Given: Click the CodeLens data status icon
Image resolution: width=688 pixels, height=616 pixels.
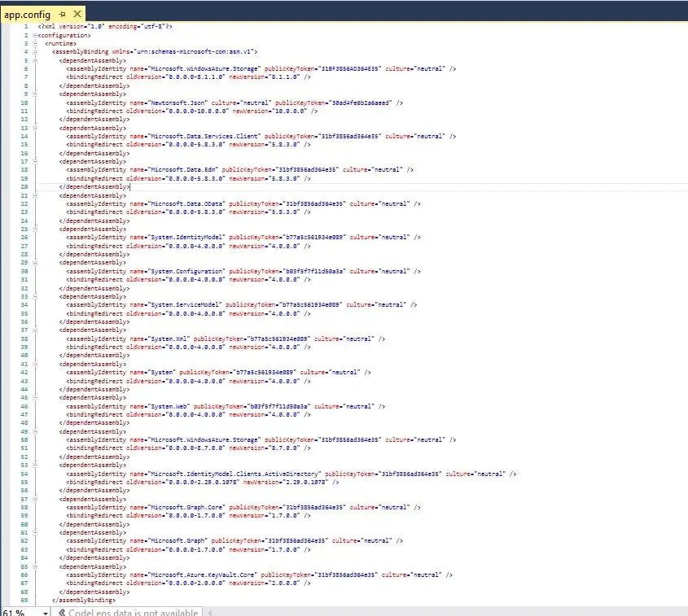Looking at the screenshot, I should (x=60, y=612).
